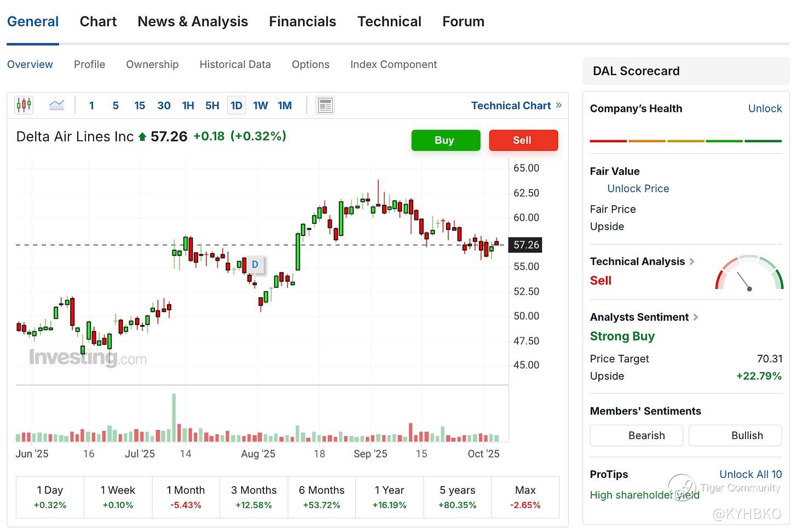
Task: Select the 1 Month performance range
Action: click(x=186, y=497)
